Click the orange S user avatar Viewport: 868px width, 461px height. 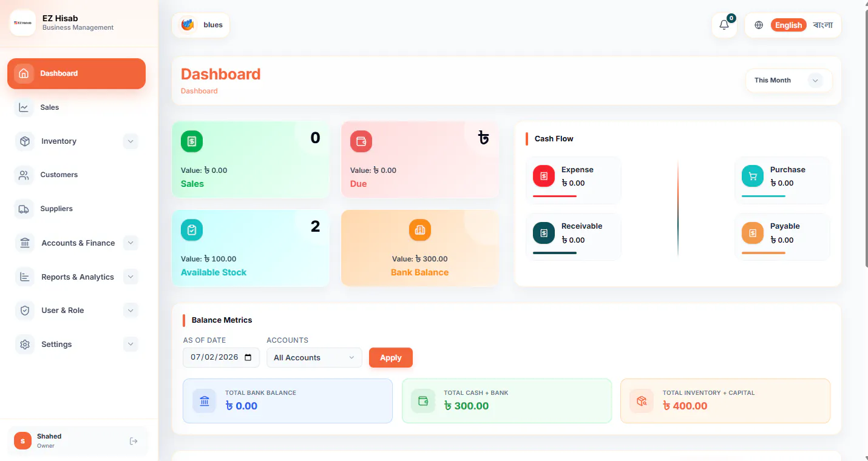click(22, 441)
